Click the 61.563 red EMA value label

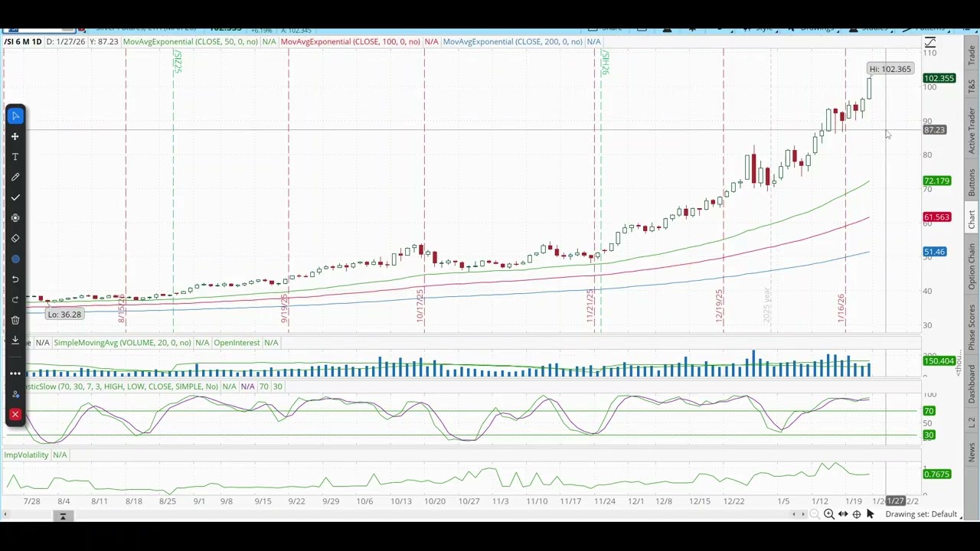937,217
